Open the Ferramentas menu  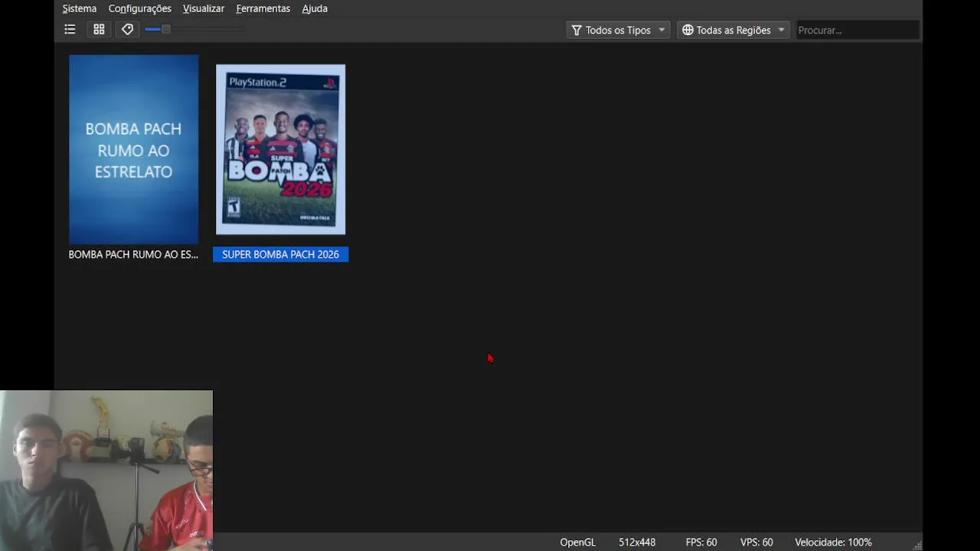point(263,8)
